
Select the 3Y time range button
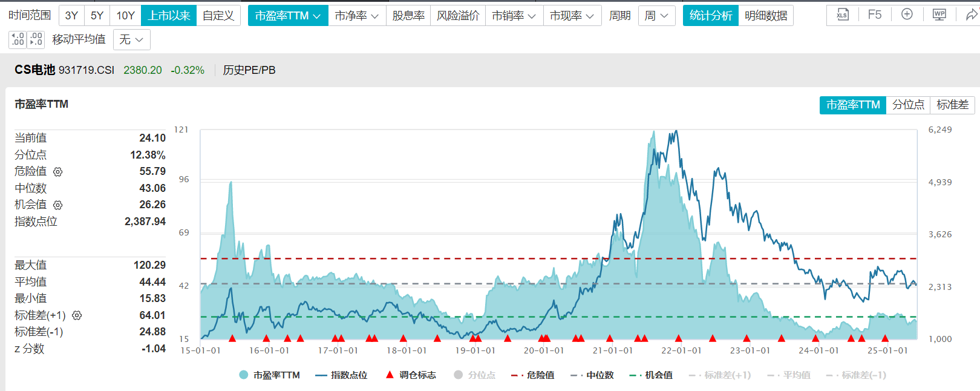click(71, 16)
